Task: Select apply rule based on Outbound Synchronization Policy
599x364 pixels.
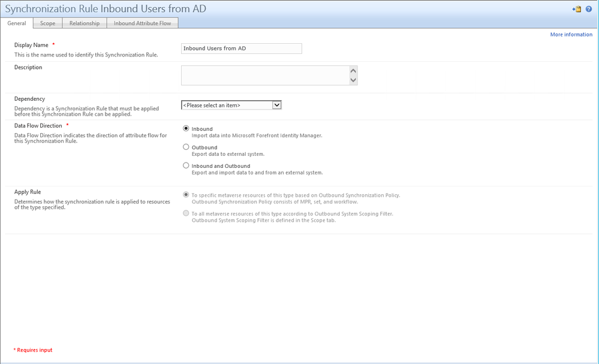Action: click(186, 194)
